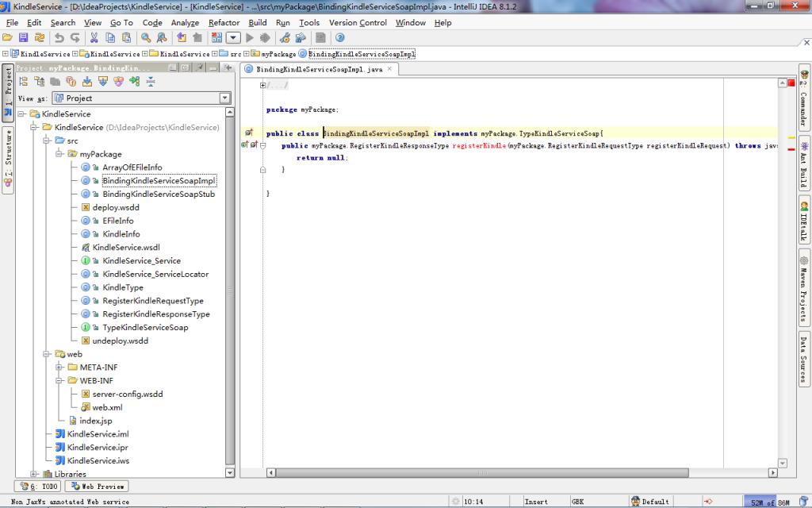Click the Run play icon
The height and width of the screenshot is (508, 812).
[x=250, y=38]
